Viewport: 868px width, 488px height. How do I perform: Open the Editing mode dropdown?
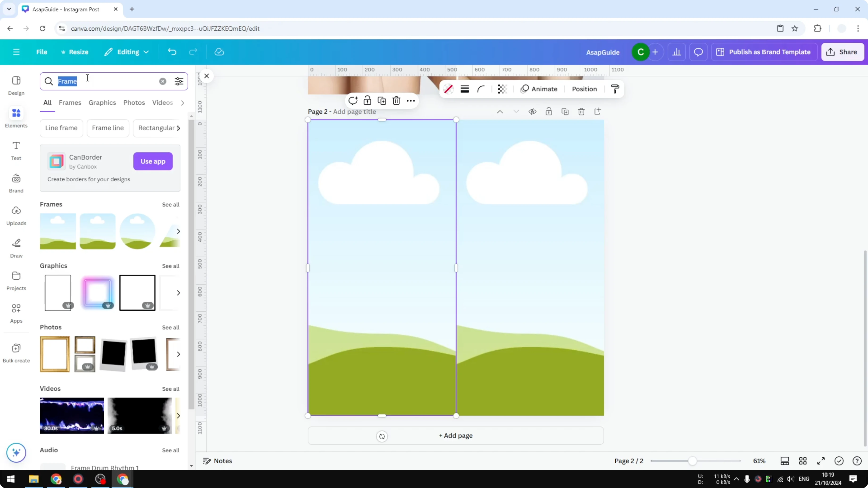click(x=126, y=52)
